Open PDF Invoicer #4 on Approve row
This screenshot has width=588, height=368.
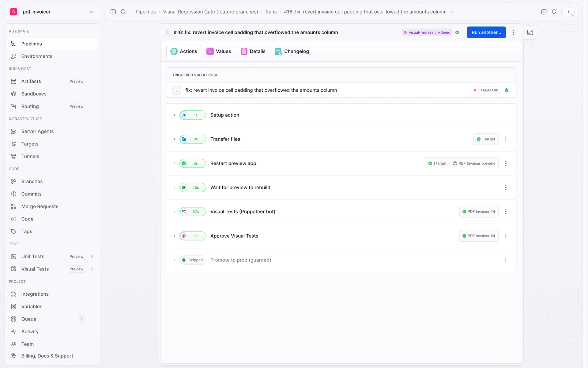[479, 236]
